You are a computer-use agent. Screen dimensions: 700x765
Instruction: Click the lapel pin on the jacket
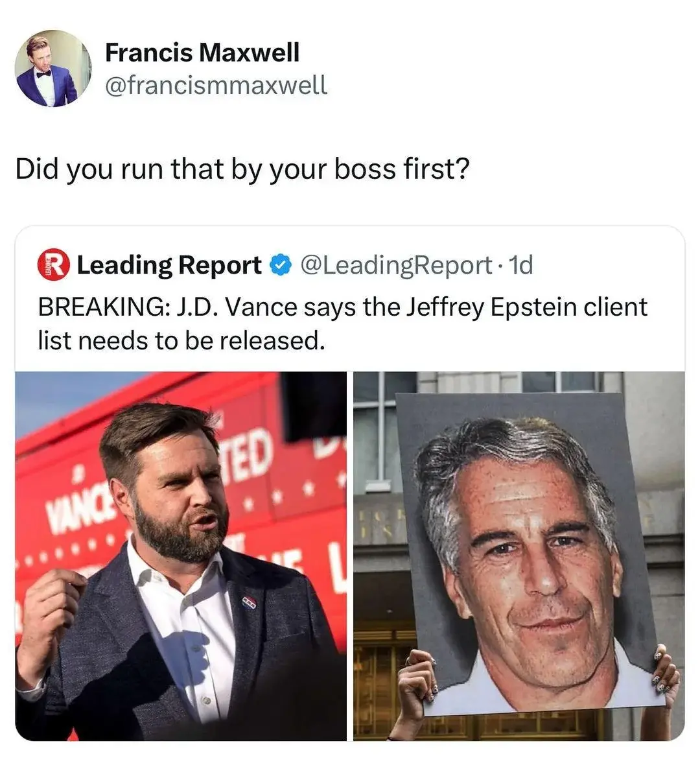pos(250,602)
